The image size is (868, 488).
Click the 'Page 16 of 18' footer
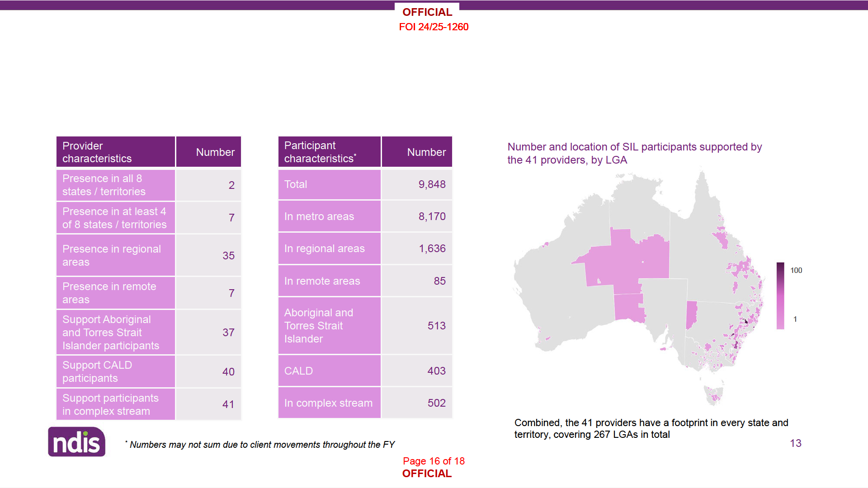(434, 461)
